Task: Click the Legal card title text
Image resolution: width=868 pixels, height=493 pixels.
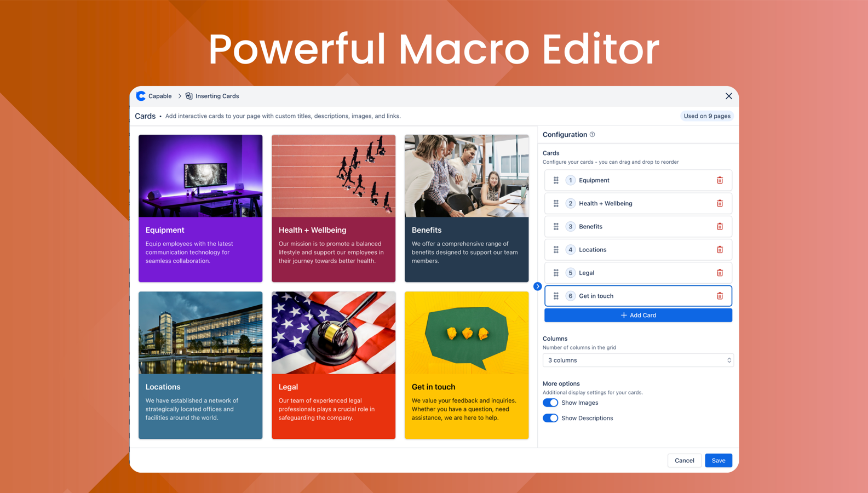Action: point(288,387)
